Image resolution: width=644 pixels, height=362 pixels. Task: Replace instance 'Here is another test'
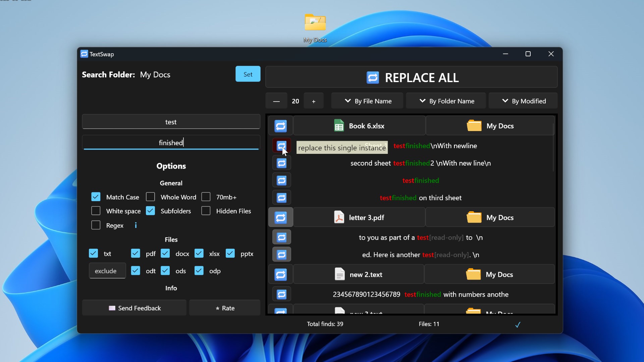click(281, 255)
